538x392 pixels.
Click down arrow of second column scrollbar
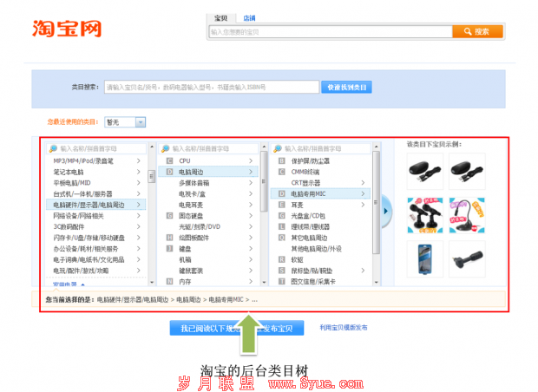coord(264,282)
